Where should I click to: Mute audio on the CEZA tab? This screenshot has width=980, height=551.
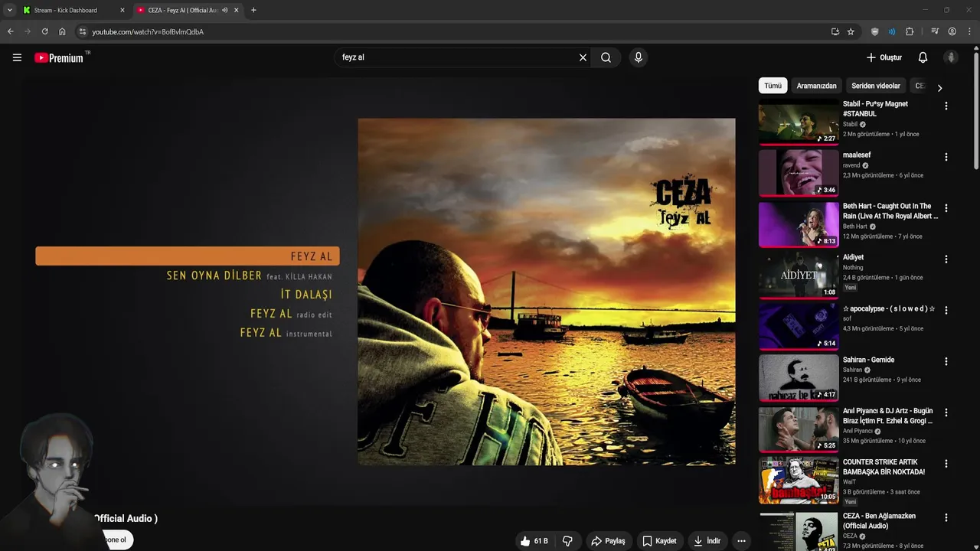point(225,10)
